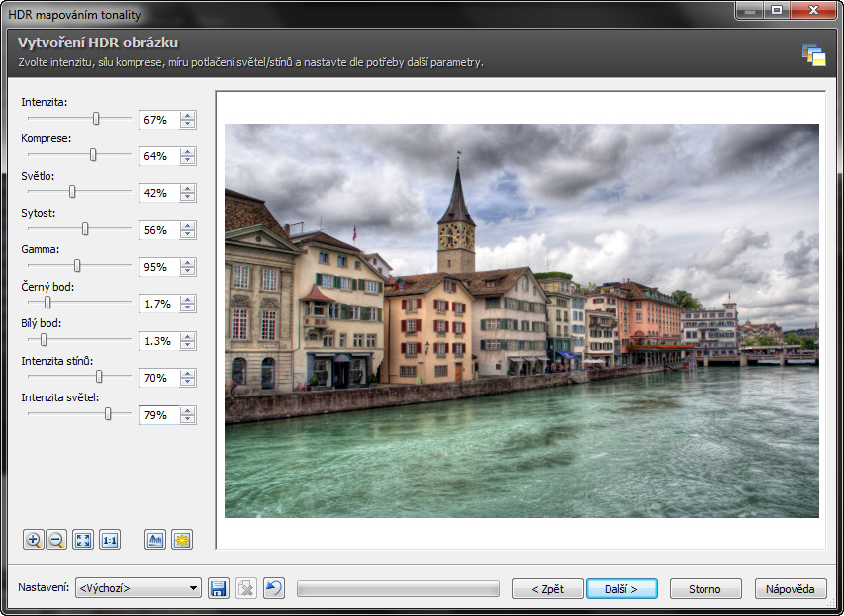Increase the Světlo value with up arrow

pyautogui.click(x=188, y=189)
